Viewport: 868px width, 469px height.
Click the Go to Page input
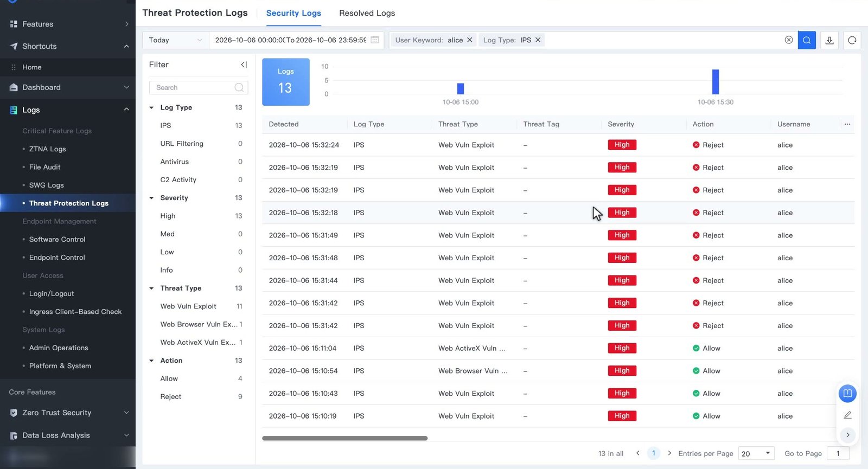tap(838, 453)
